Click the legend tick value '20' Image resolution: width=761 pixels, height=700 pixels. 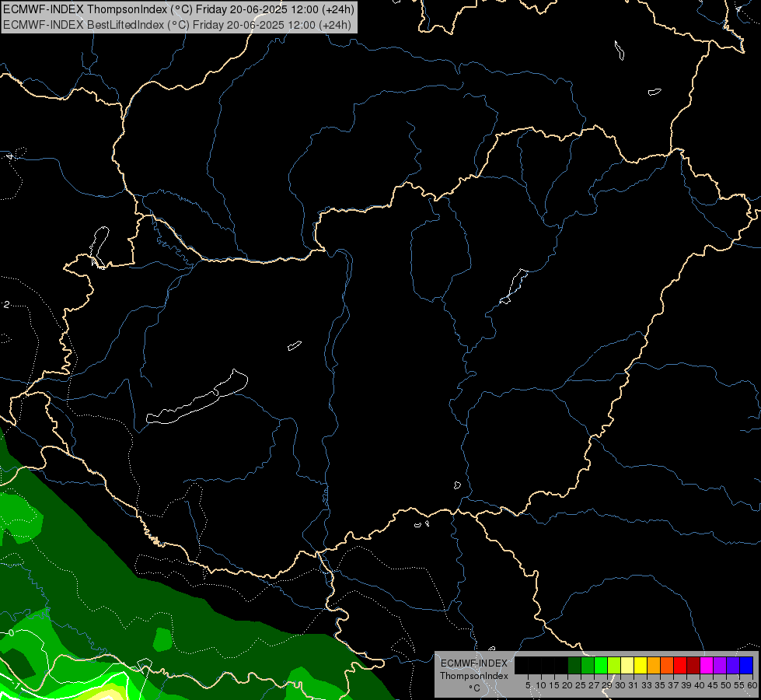[x=567, y=685]
